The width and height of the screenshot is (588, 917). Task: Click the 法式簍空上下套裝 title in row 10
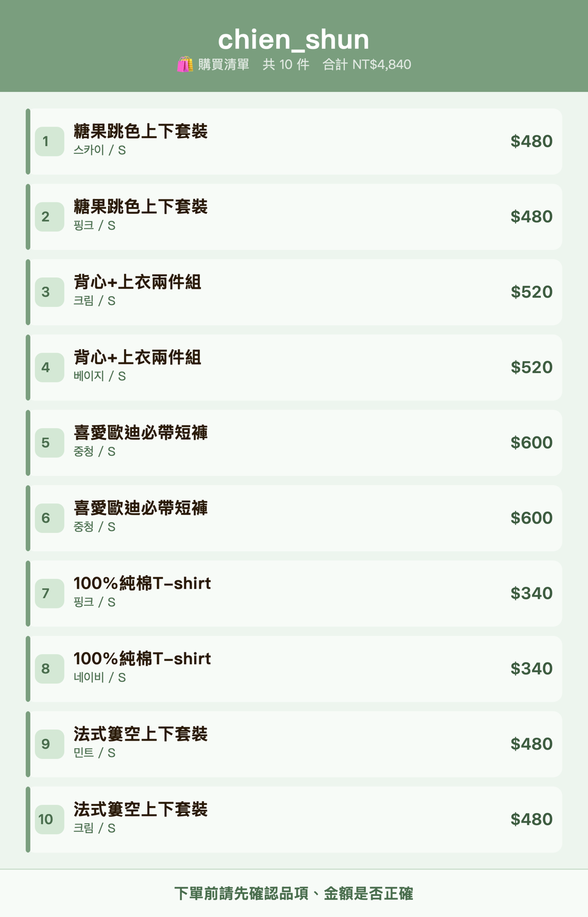tap(141, 809)
